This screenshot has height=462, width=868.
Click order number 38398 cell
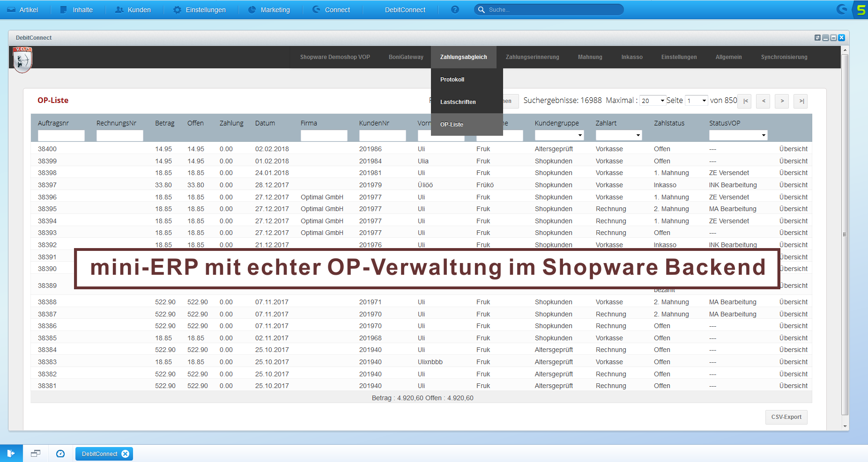(x=47, y=173)
